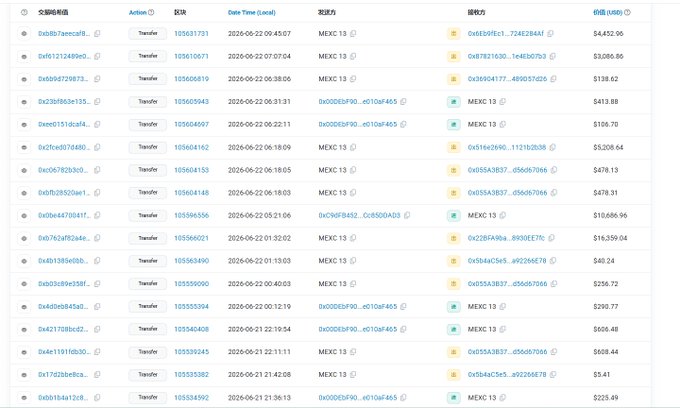Click the help icon beside USD value header
Image resolution: width=680 pixels, height=408 pixels.
627,13
